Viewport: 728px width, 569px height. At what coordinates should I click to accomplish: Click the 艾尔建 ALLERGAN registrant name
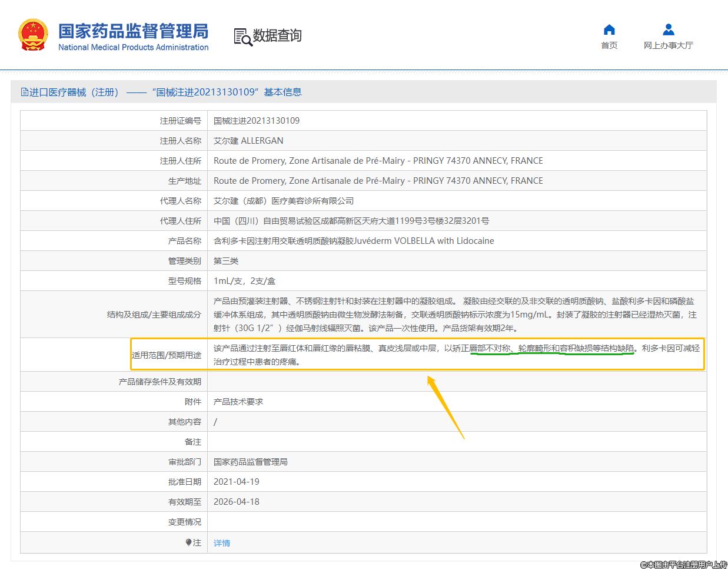248,141
